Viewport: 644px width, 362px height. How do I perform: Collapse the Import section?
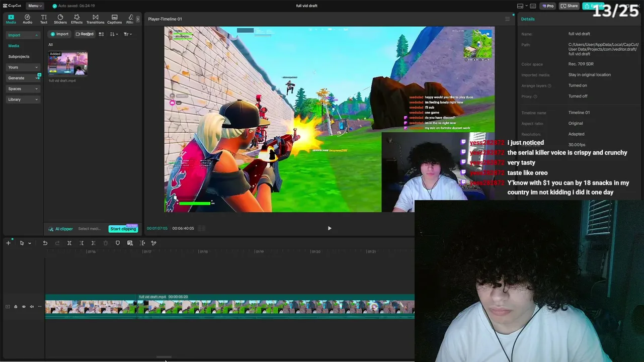coord(23,35)
